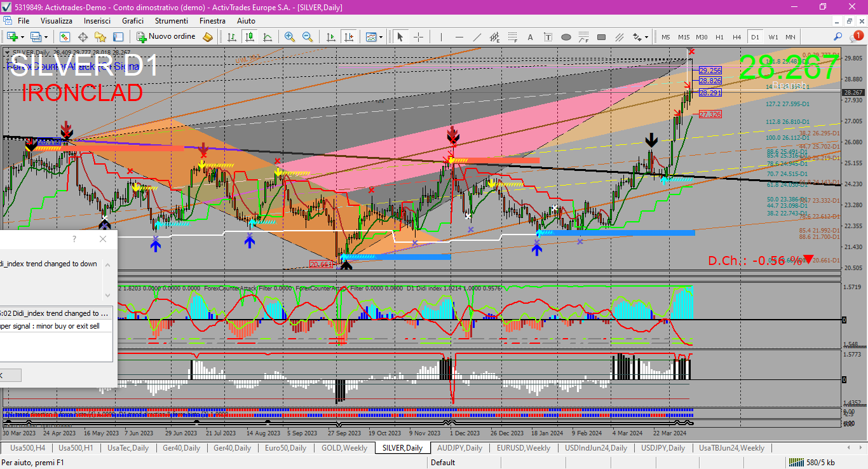Open the Market Watch icon
The width and height of the screenshot is (868, 469).
point(64,37)
